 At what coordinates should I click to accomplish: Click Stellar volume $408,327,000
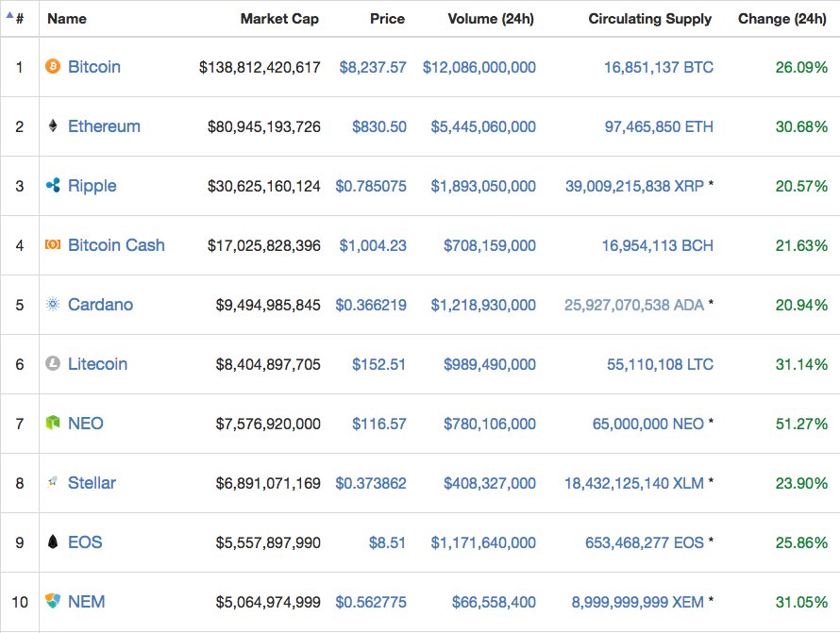point(490,484)
